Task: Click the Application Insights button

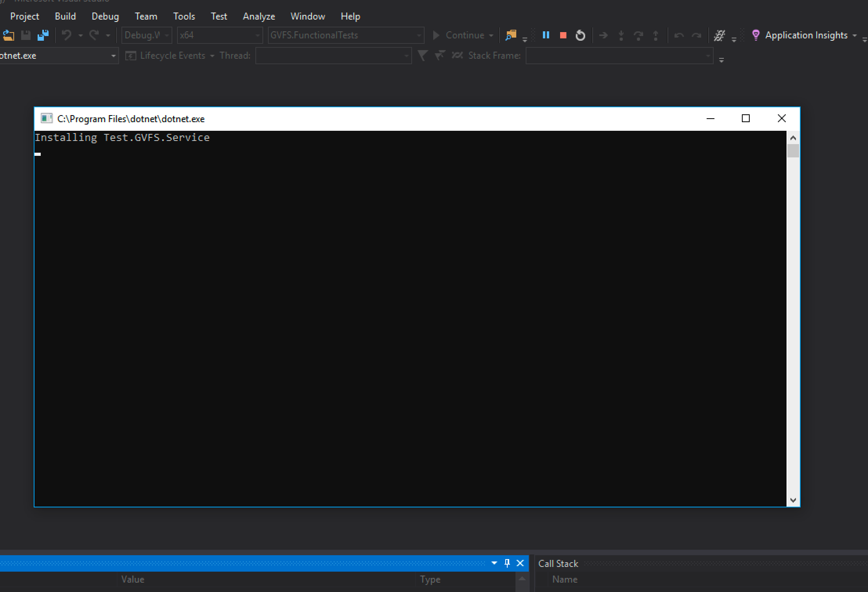Action: click(x=806, y=35)
